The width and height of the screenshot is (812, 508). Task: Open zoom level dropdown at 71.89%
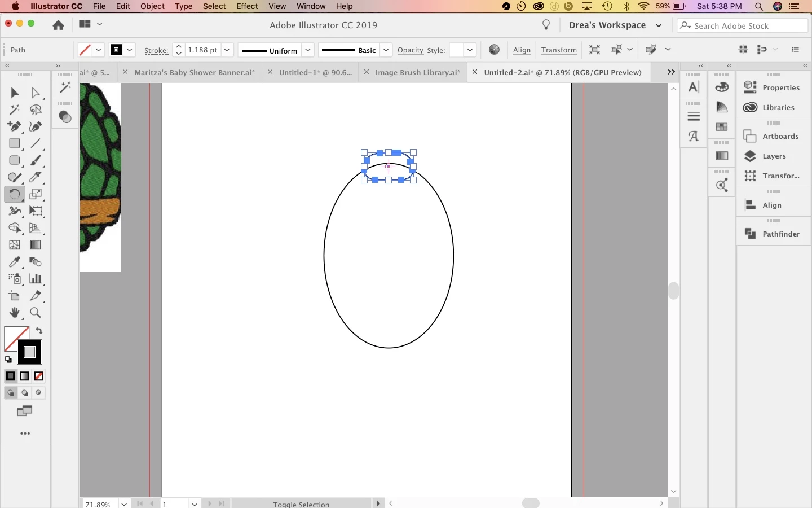point(124,503)
